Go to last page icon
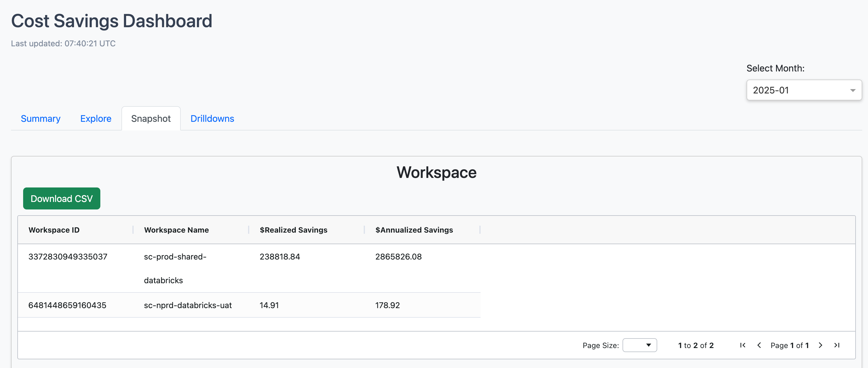Screen dimensions: 868x368 click(x=837, y=345)
